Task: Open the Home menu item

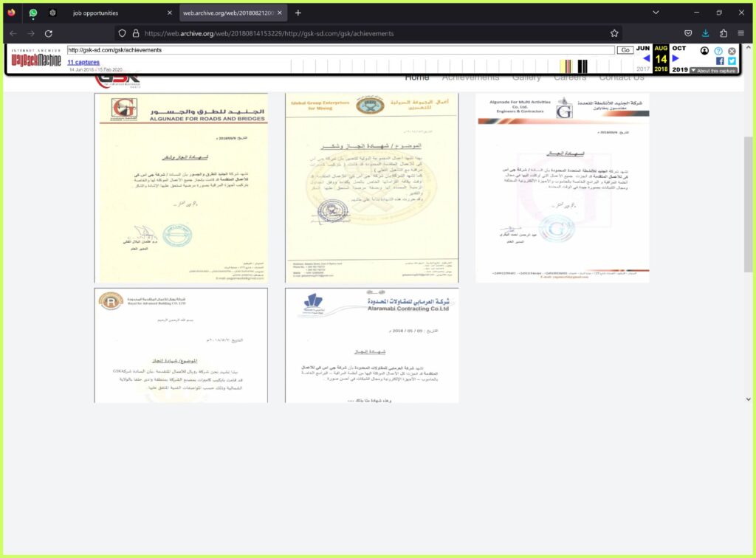Action: [x=416, y=77]
